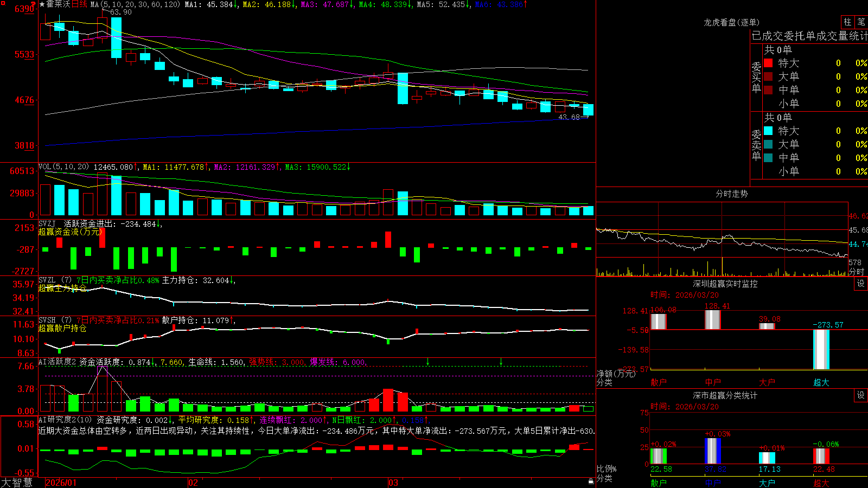The height and width of the screenshot is (488, 868).
Task: Click the dark red 委买 中单 color swatch
Action: click(x=768, y=89)
